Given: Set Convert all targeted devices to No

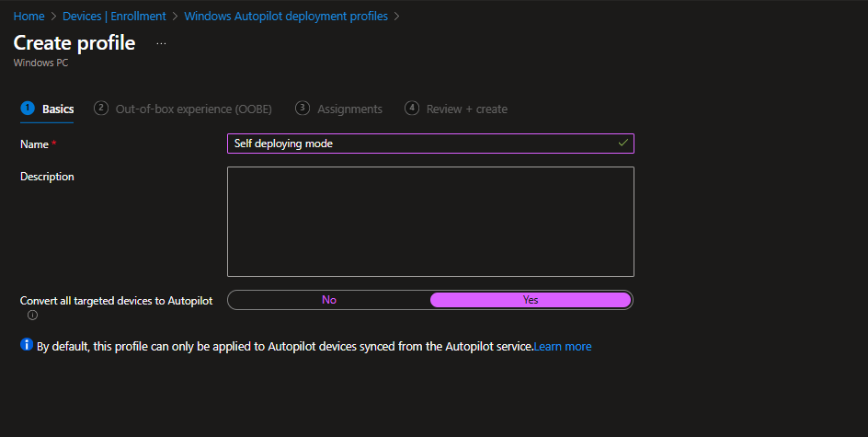Looking at the screenshot, I should point(329,300).
